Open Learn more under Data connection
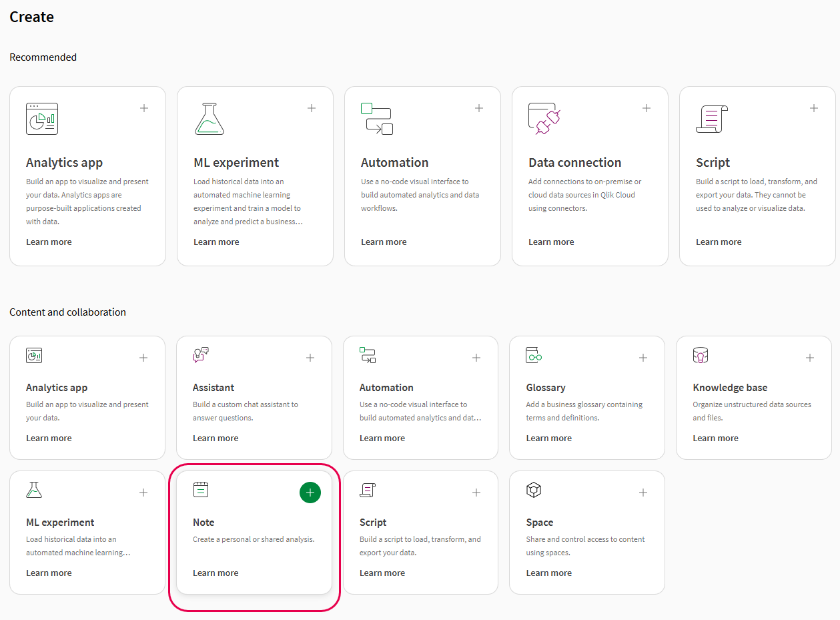This screenshot has height=620, width=840. (x=551, y=242)
